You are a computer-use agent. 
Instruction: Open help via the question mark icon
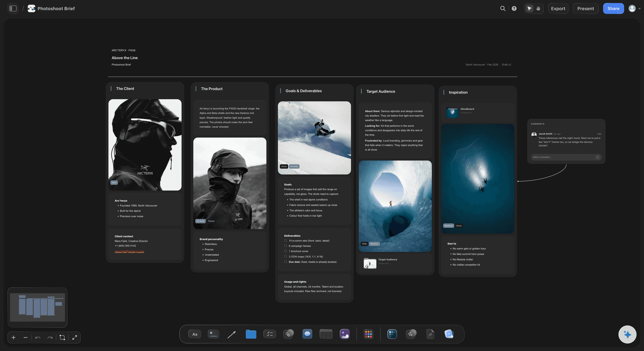click(514, 8)
